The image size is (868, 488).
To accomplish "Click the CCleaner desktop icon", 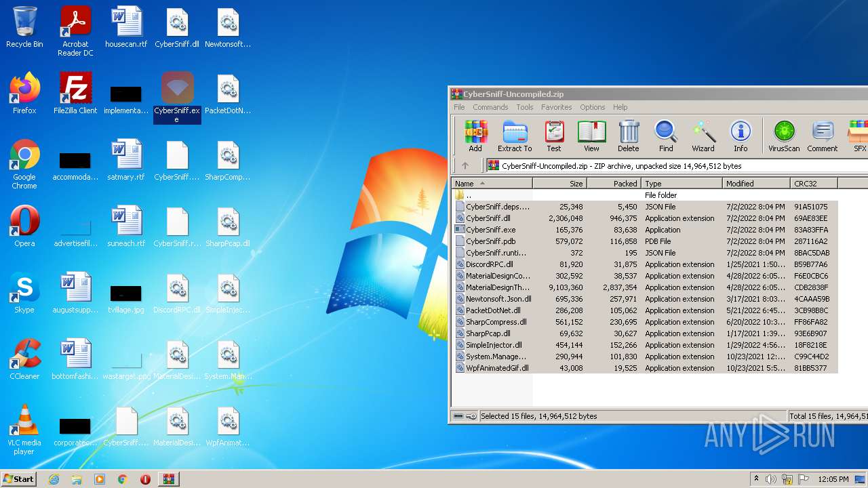I will (24, 359).
